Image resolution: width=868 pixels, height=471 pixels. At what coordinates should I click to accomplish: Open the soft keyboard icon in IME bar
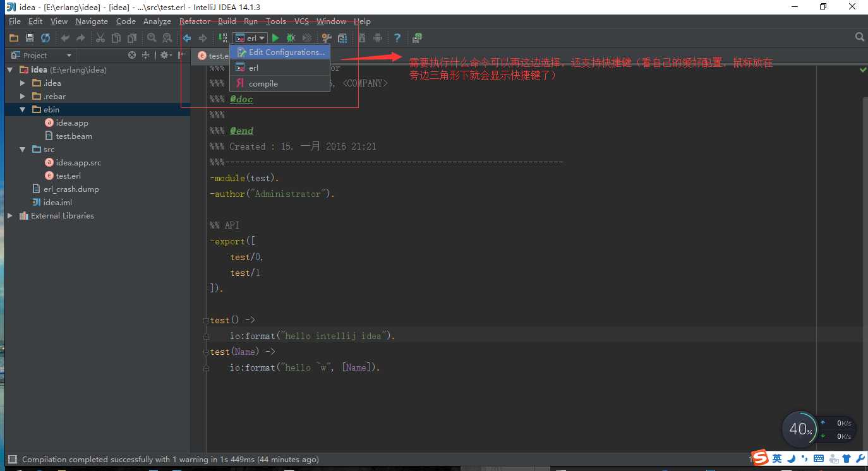819,458
